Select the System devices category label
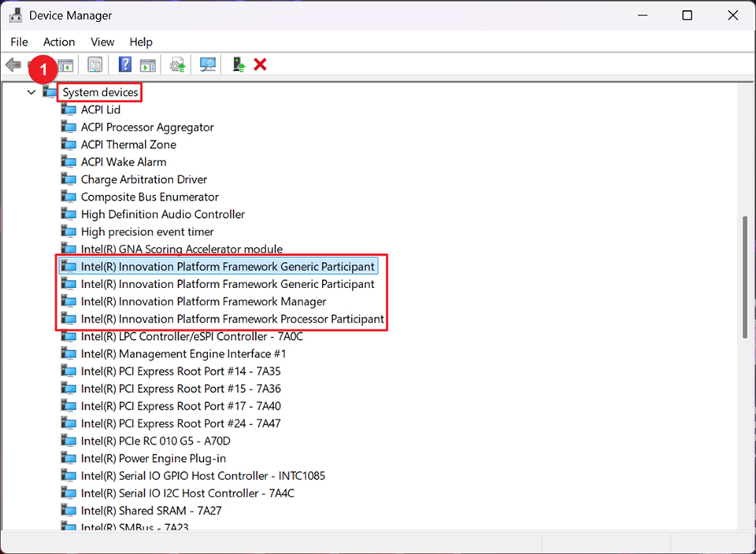Image resolution: width=756 pixels, height=554 pixels. point(100,92)
